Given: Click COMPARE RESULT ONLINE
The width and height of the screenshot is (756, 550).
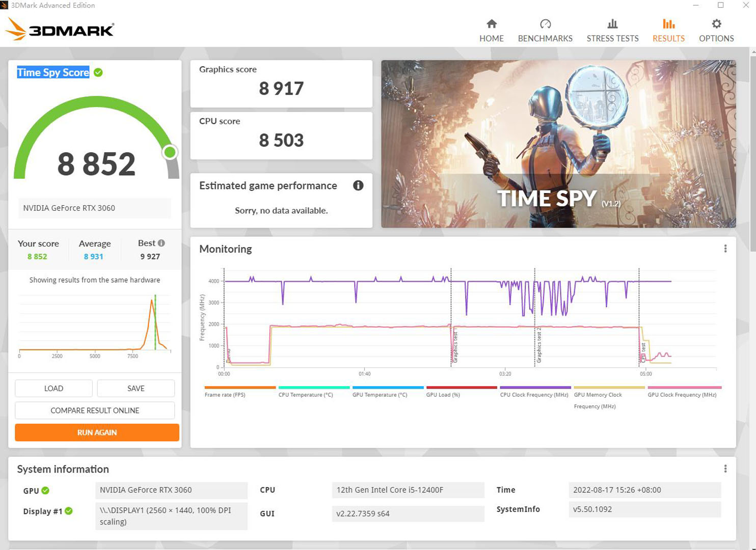Looking at the screenshot, I should (x=94, y=410).
